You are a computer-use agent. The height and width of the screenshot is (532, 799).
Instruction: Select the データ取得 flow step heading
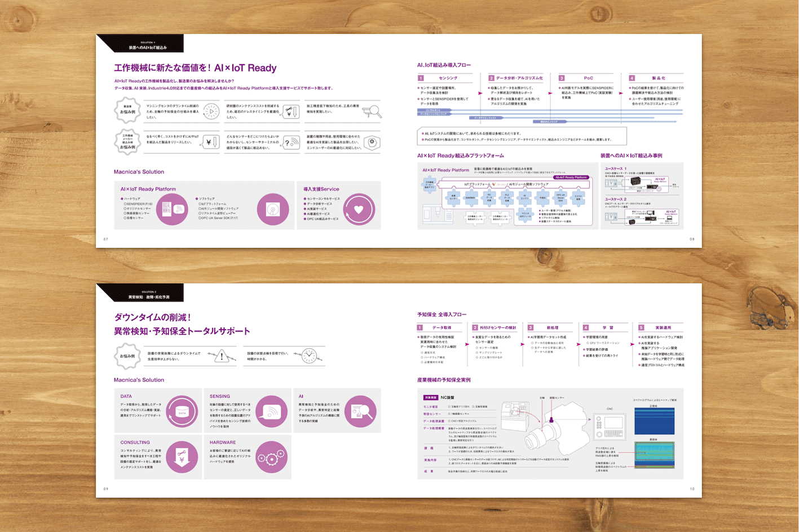coord(442,327)
